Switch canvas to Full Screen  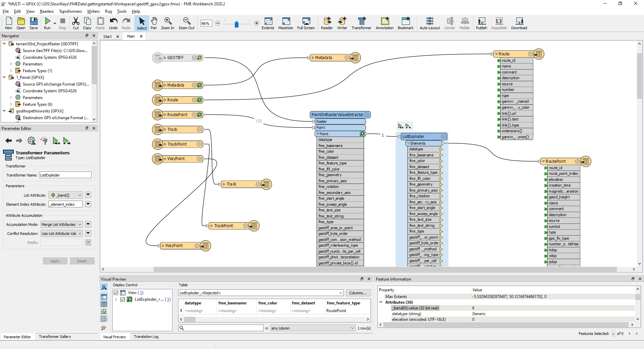coord(306,23)
